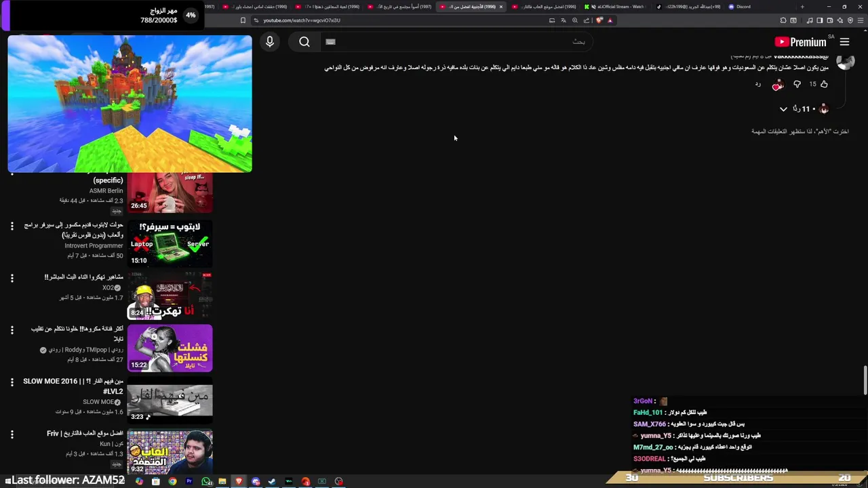Viewport: 868px width, 488px height.
Task: Close the active YouTube tab
Action: pyautogui.click(x=501, y=7)
